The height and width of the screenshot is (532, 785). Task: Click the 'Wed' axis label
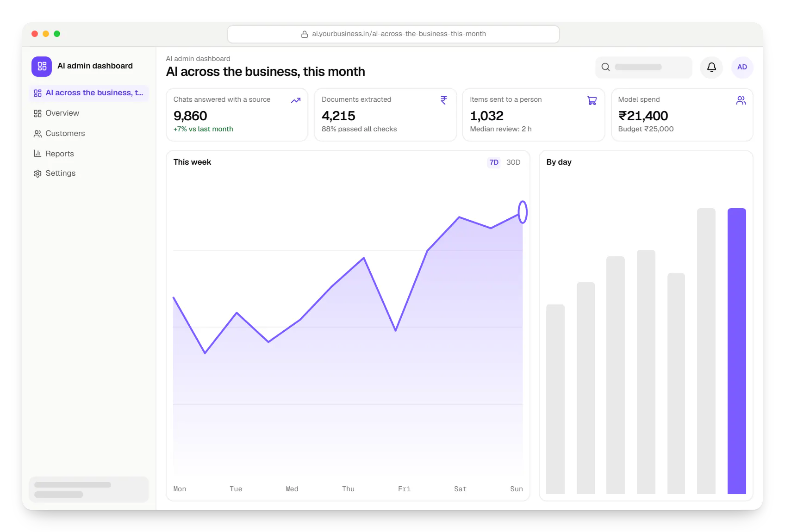292,489
